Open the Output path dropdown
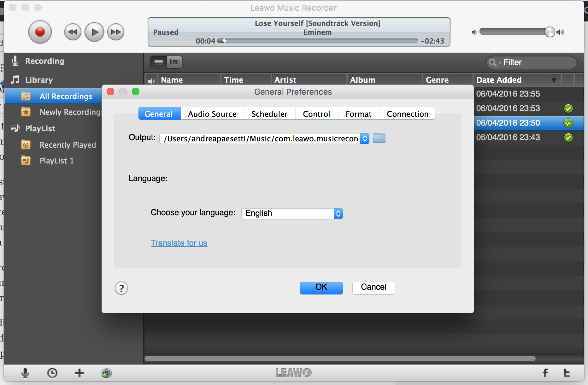588x385 pixels. (x=365, y=139)
